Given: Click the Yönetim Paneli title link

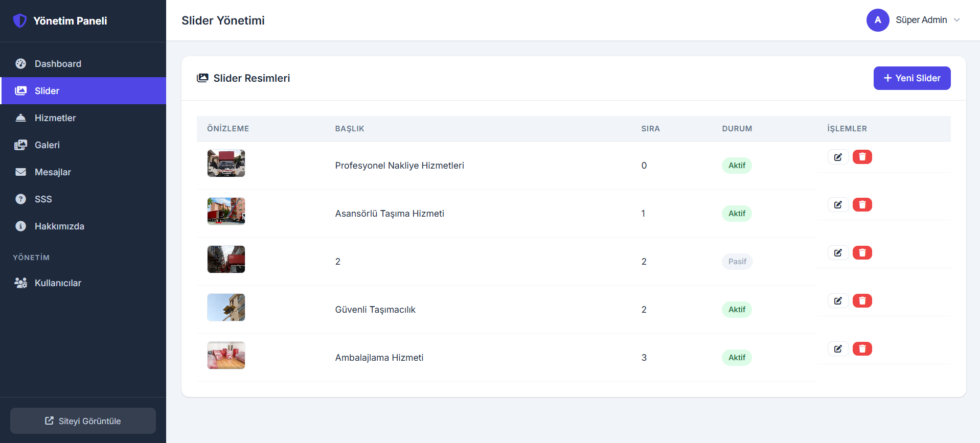Looking at the screenshot, I should tap(70, 21).
